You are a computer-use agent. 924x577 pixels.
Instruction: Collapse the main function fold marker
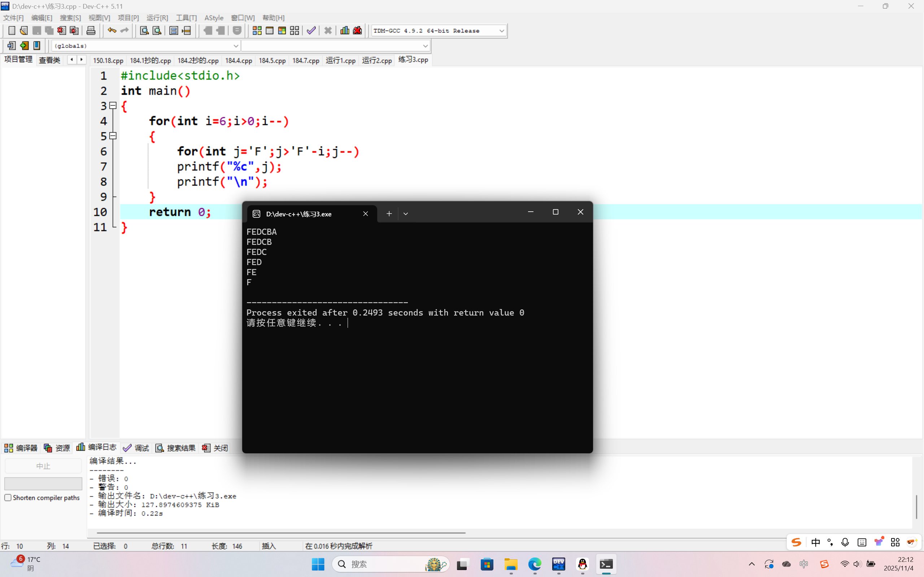pos(113,106)
